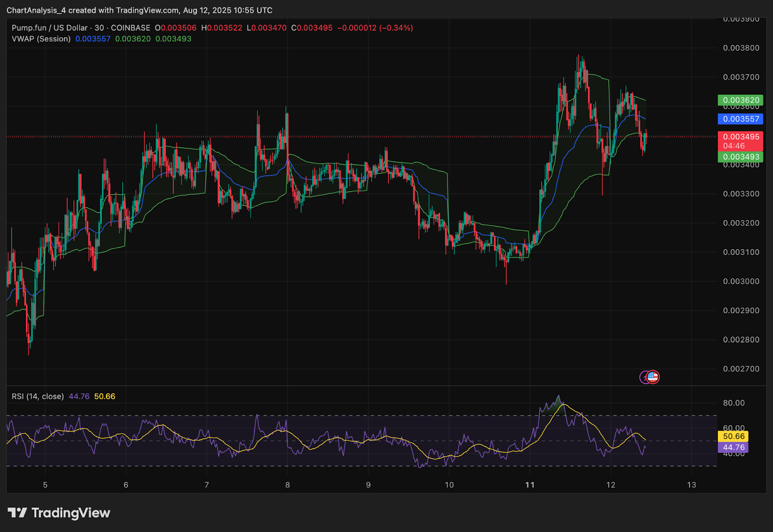Click the purple RSI value tag 44.76
Viewport: 773px width, 532px height.
[733, 448]
